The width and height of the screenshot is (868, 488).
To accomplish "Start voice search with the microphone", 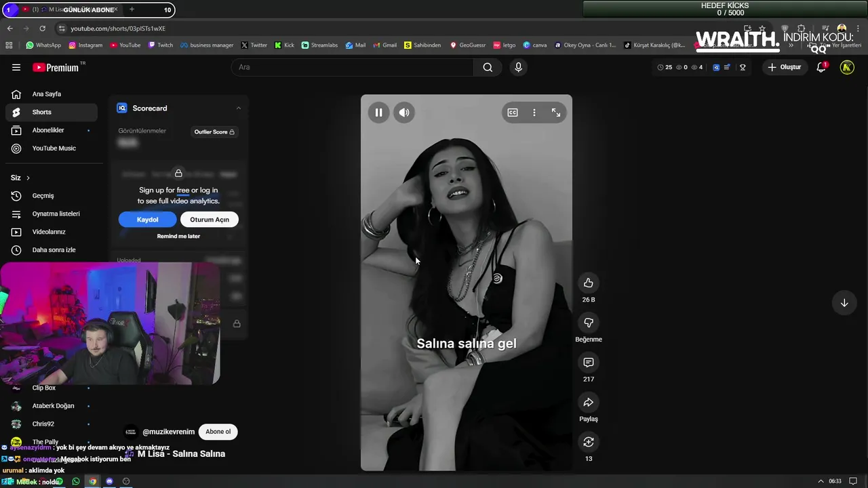I will click(x=518, y=67).
